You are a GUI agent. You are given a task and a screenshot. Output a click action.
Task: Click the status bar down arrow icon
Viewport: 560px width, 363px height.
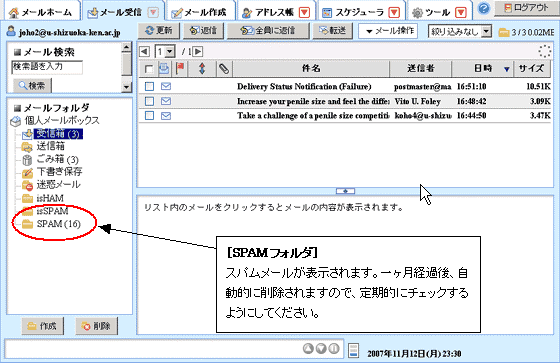pos(321,348)
